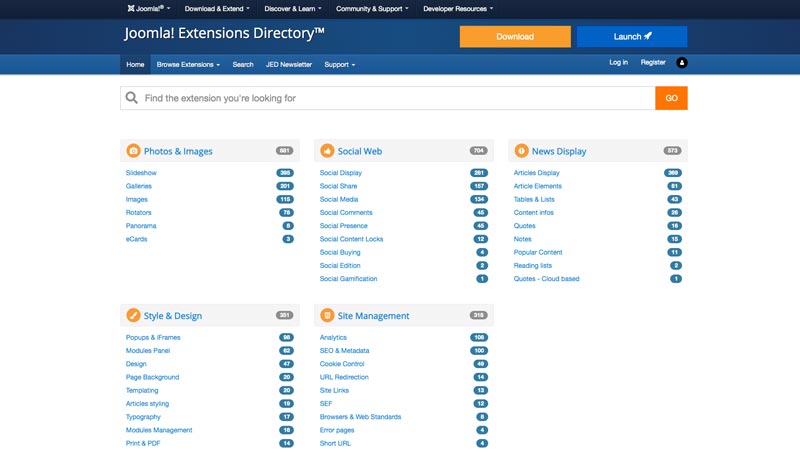Select the Social Gamification subcategory

coord(348,279)
